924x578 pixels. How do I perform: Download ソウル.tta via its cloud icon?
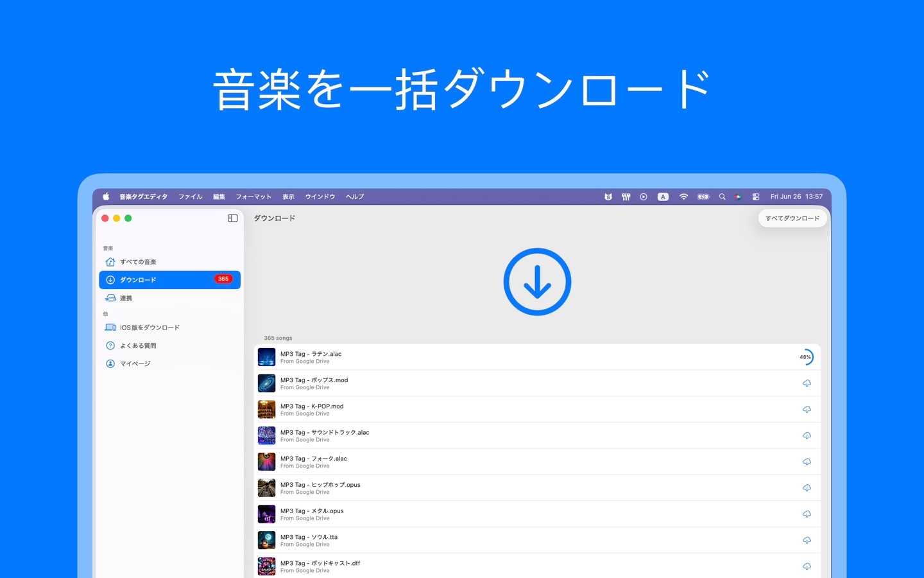pos(807,540)
